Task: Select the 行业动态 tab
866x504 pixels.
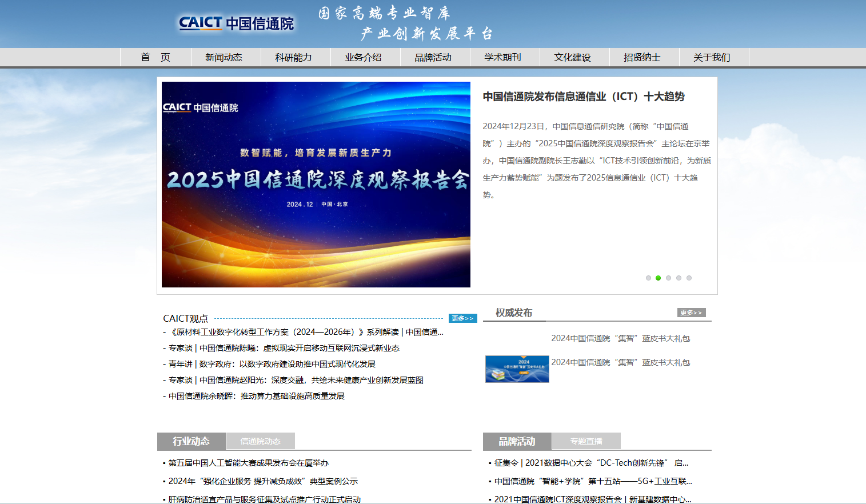Action: point(191,441)
